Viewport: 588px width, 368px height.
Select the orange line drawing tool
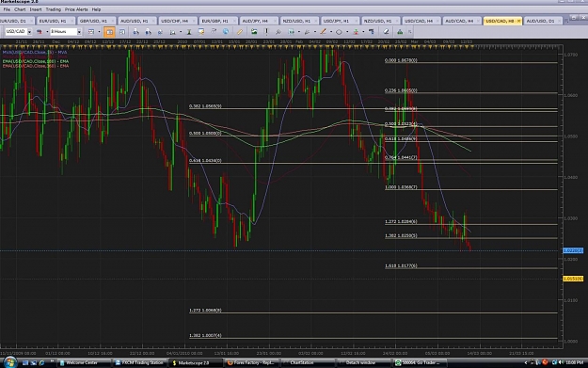pyautogui.click(x=323, y=31)
